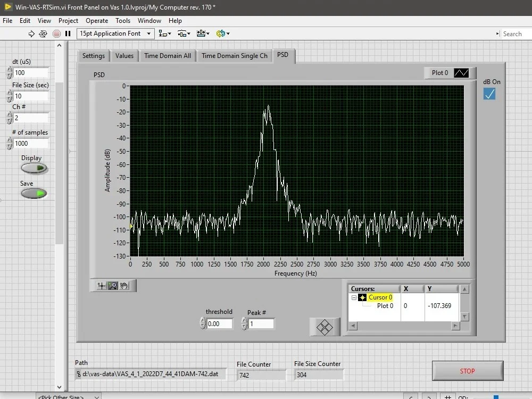Flip the Save toggle switch
This screenshot has width=532, height=399.
click(34, 193)
